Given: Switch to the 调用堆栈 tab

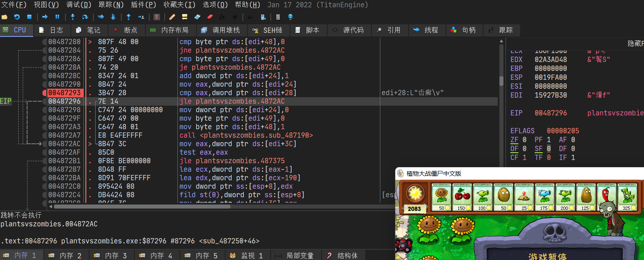Looking at the screenshot, I should [x=221, y=30].
